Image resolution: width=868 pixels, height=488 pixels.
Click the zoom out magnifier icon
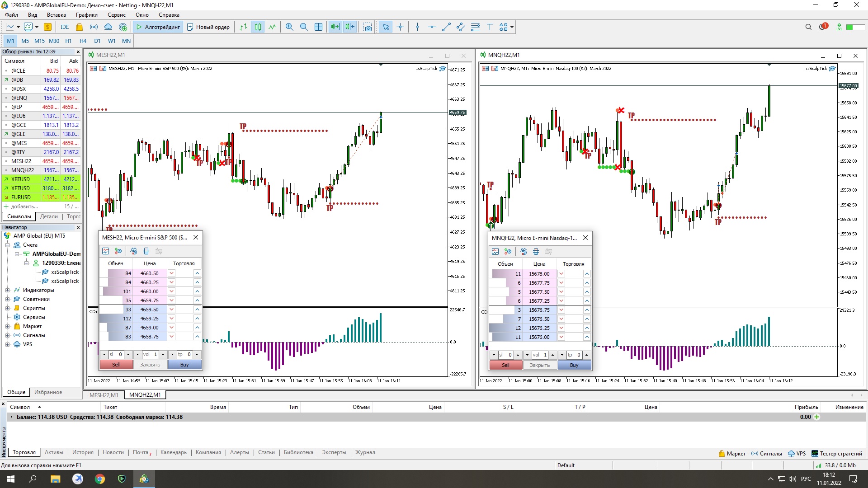(304, 27)
